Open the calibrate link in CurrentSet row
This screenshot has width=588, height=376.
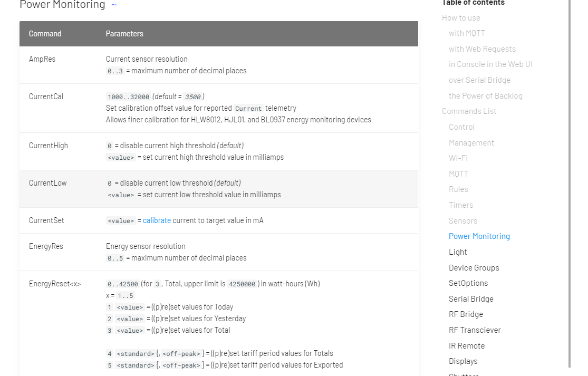pyautogui.click(x=157, y=220)
